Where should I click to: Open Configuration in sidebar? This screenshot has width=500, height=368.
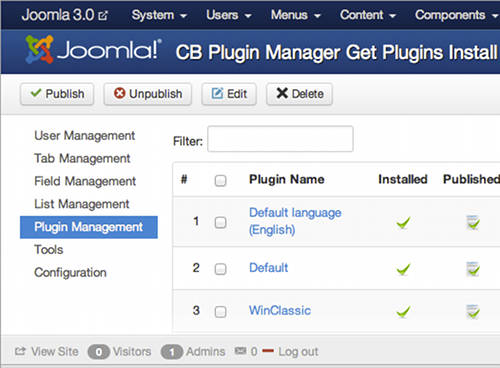[x=70, y=272]
